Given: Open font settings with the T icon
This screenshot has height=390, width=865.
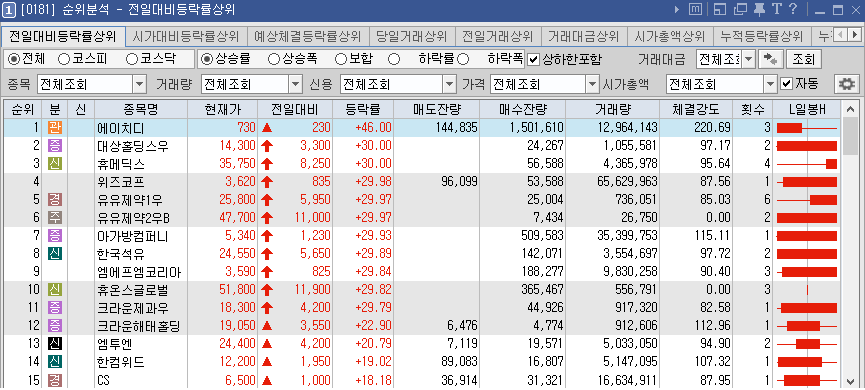Looking at the screenshot, I should click(x=777, y=9).
